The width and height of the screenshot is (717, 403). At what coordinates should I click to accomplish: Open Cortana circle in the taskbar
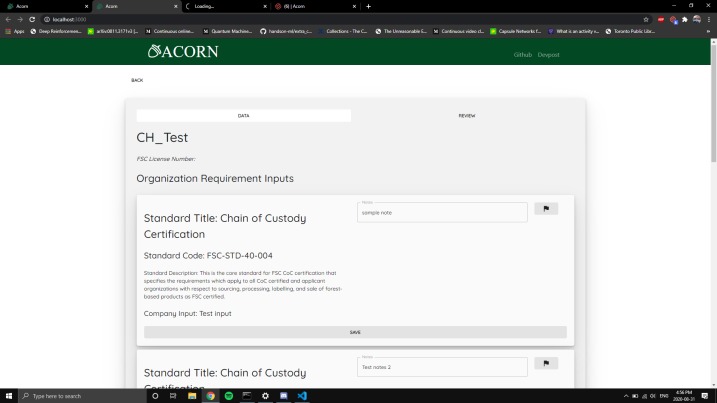coord(155,396)
